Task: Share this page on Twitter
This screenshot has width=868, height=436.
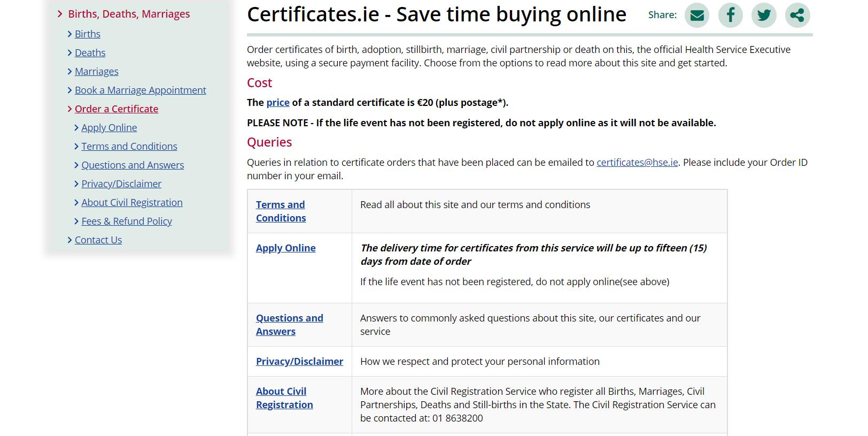Action: [x=764, y=15]
